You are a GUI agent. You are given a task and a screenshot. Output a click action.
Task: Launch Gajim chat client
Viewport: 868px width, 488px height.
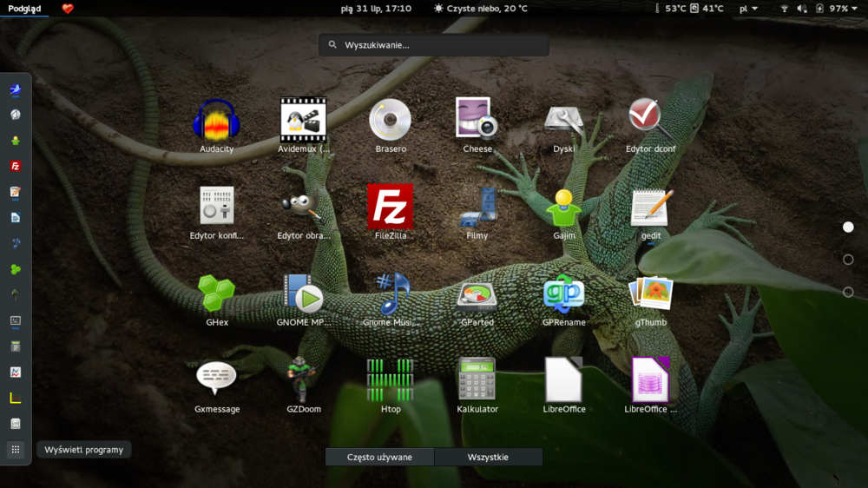(x=563, y=208)
